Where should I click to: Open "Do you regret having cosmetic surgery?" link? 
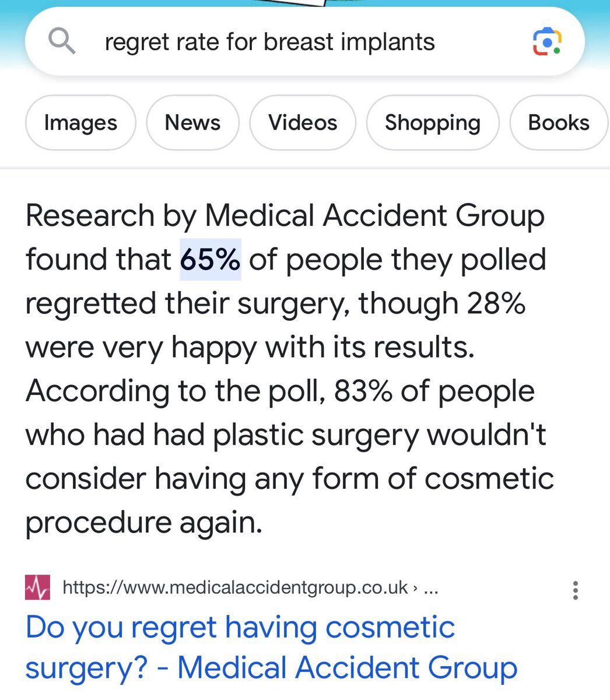pyautogui.click(x=271, y=647)
